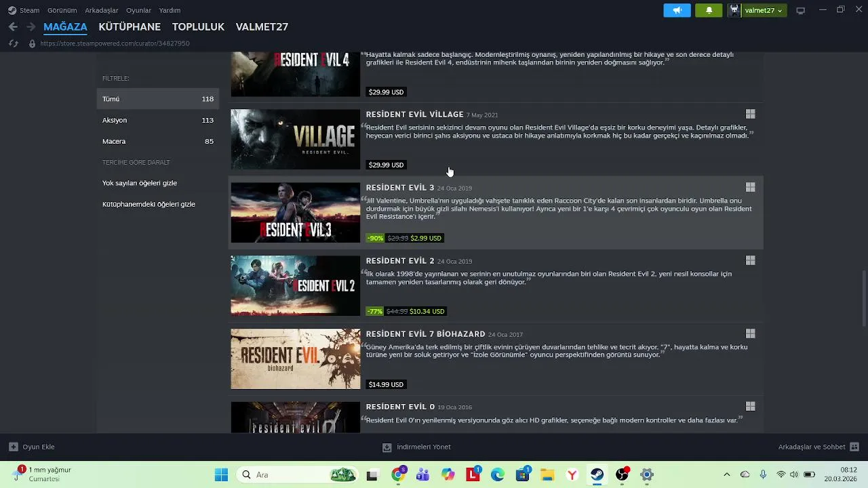
Task: Toggle Yok sayılan öğeleri gizle filter
Action: [140, 183]
